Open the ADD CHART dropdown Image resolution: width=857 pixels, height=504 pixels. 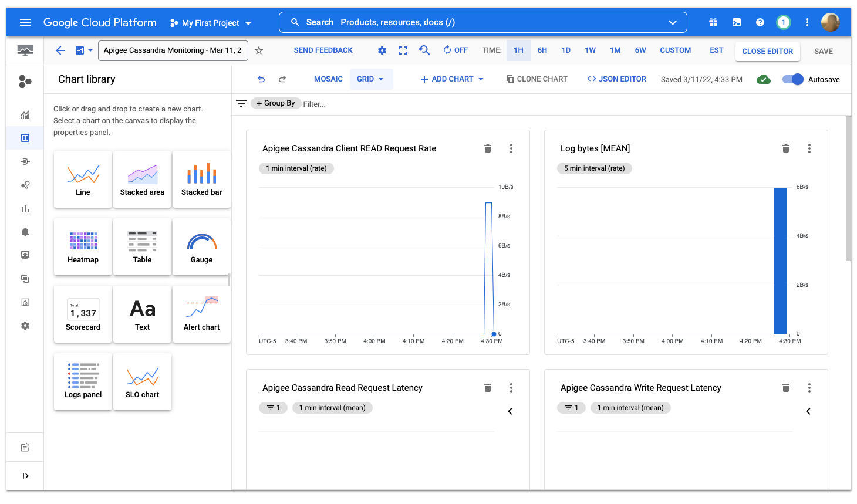coord(452,79)
